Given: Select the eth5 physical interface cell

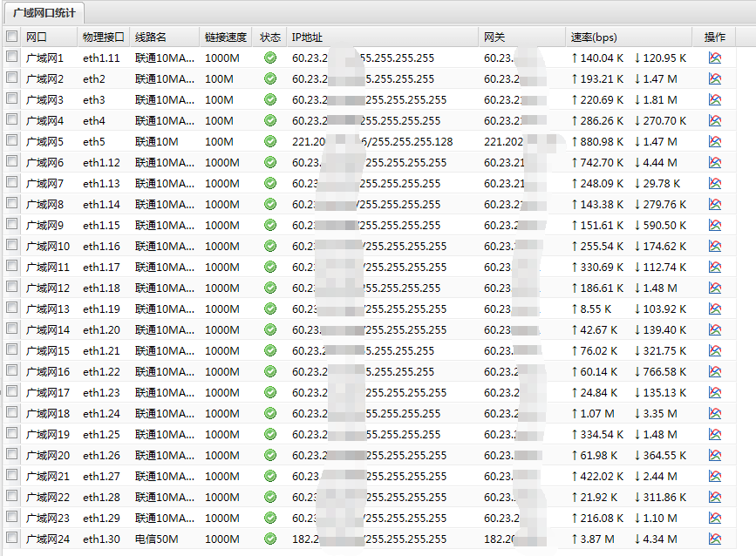Looking at the screenshot, I should coord(94,142).
